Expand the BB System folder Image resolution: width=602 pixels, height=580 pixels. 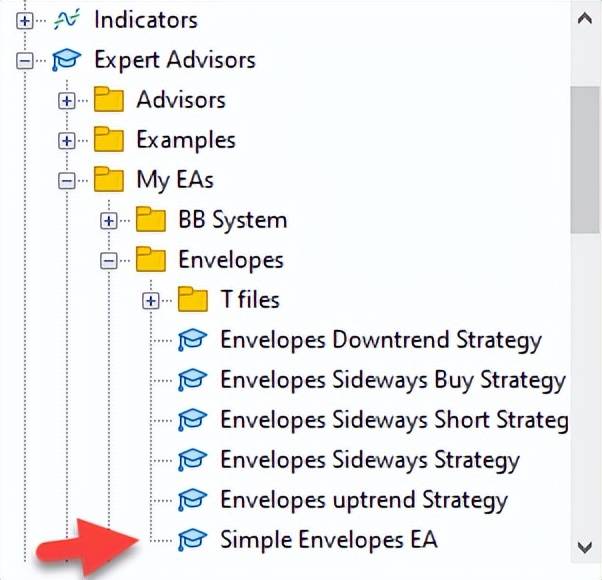click(x=109, y=220)
